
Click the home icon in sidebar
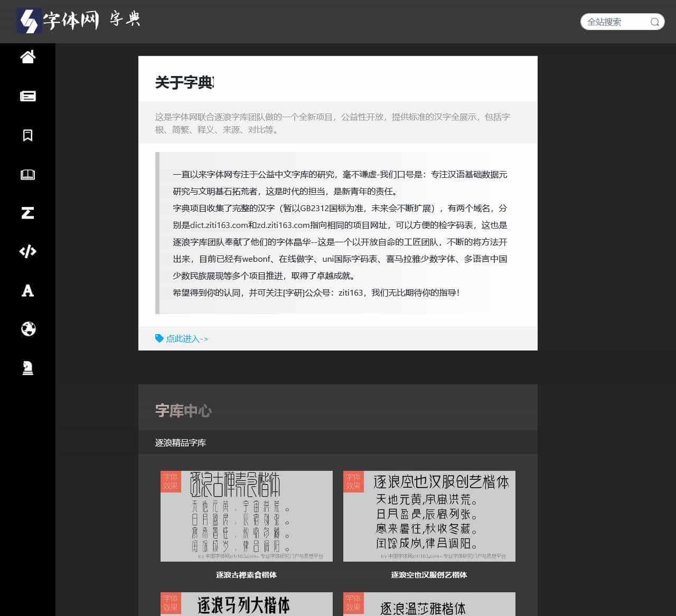pos(27,58)
